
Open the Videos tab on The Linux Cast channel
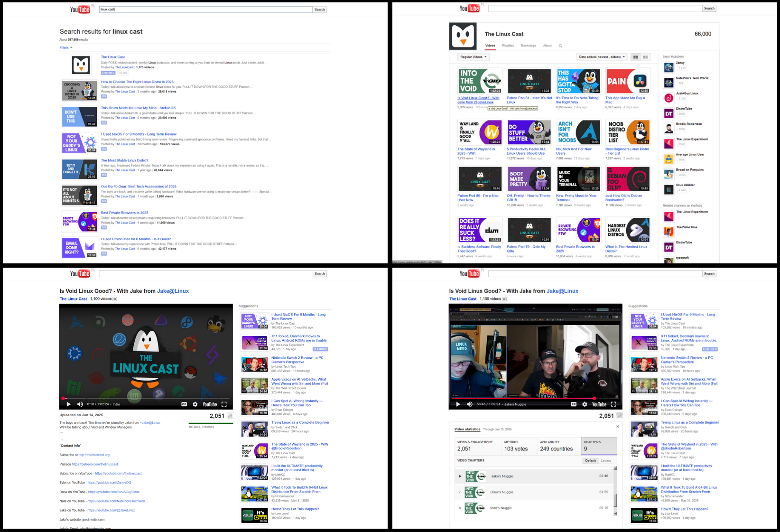490,46
